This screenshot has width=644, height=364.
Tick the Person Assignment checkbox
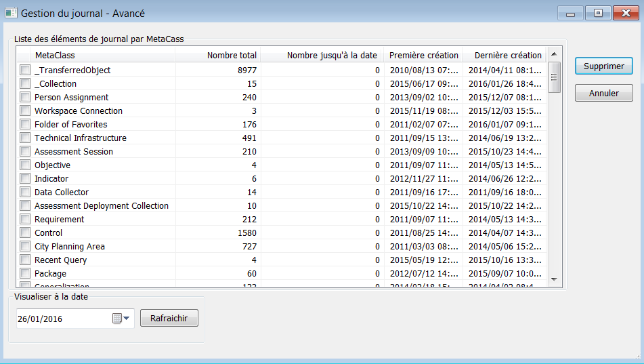tap(25, 97)
